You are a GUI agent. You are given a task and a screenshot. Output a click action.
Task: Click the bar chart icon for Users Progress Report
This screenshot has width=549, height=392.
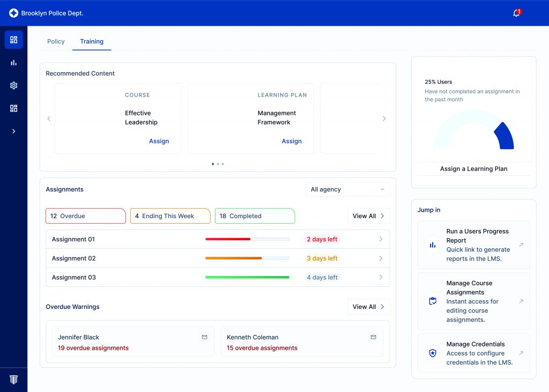tap(433, 245)
